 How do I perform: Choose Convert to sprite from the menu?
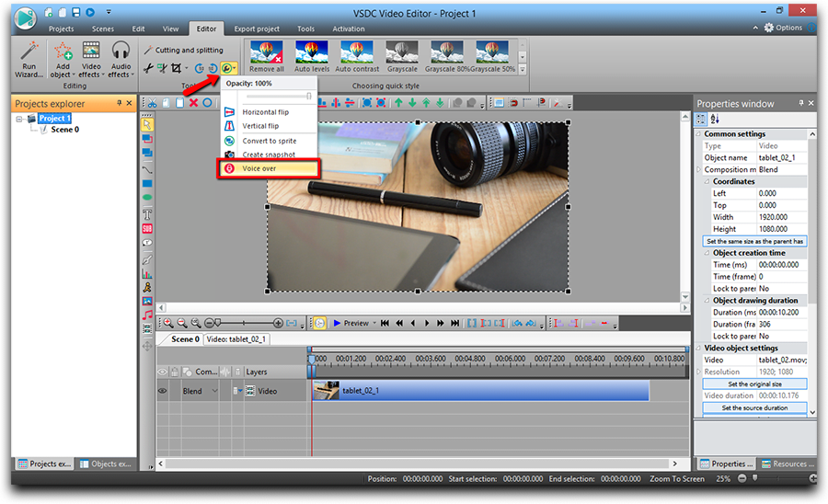pyautogui.click(x=269, y=141)
